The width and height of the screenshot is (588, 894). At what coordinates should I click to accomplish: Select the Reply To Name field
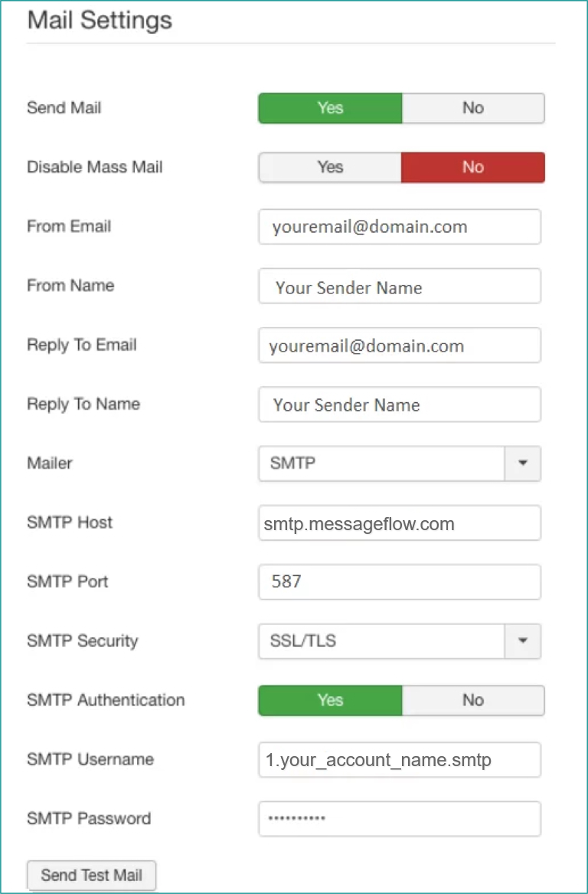pos(400,404)
